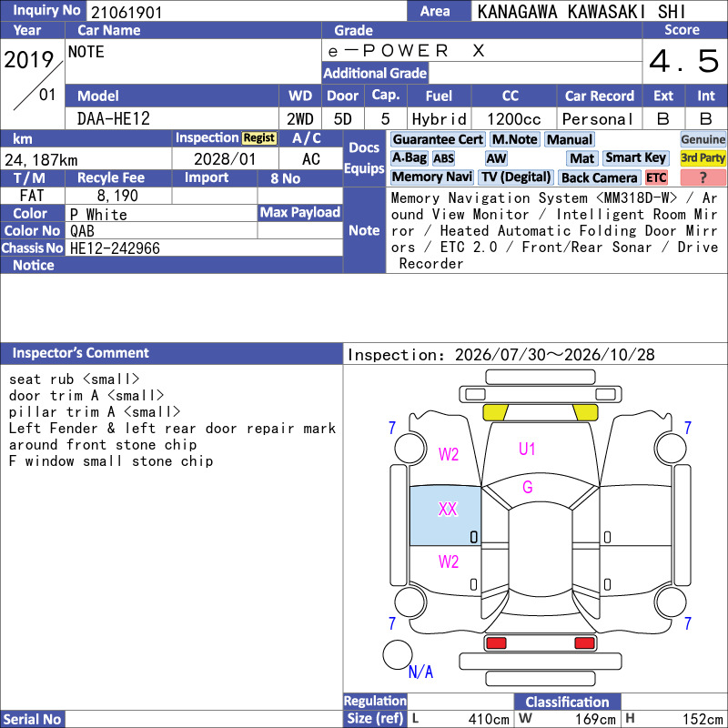Click the grade text e-POWER X
728x728 pixels.
(406, 51)
